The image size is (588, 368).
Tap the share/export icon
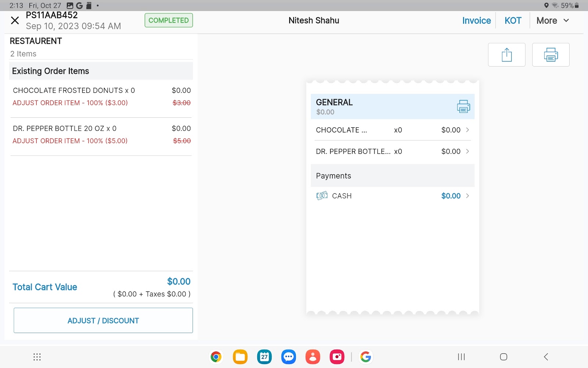(506, 55)
